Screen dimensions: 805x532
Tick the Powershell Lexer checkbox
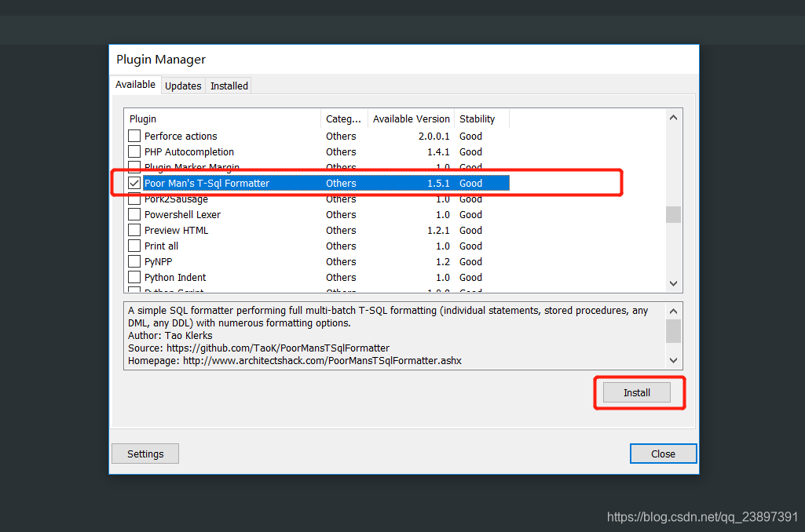pos(134,214)
